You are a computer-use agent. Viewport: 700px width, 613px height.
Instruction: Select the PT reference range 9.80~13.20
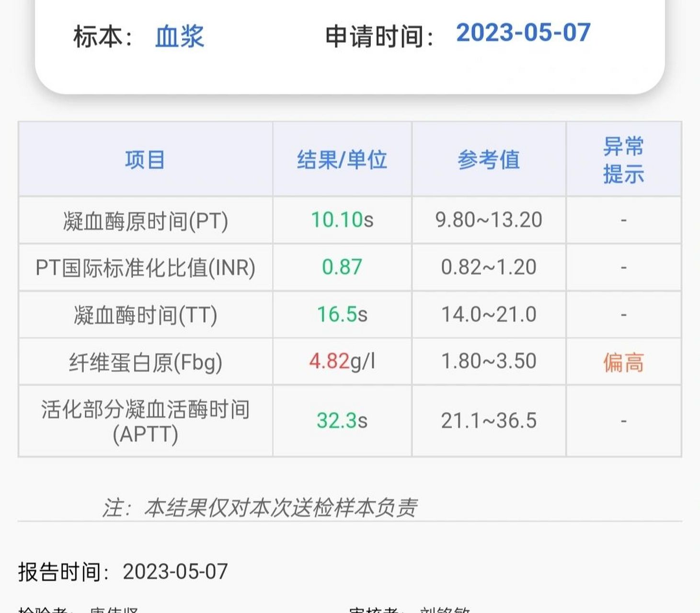[x=489, y=220]
